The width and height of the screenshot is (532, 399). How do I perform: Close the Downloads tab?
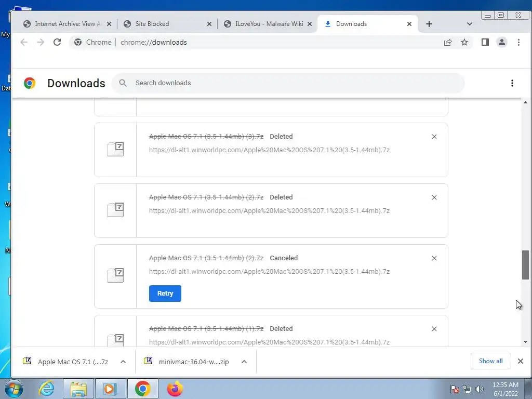[x=409, y=24]
